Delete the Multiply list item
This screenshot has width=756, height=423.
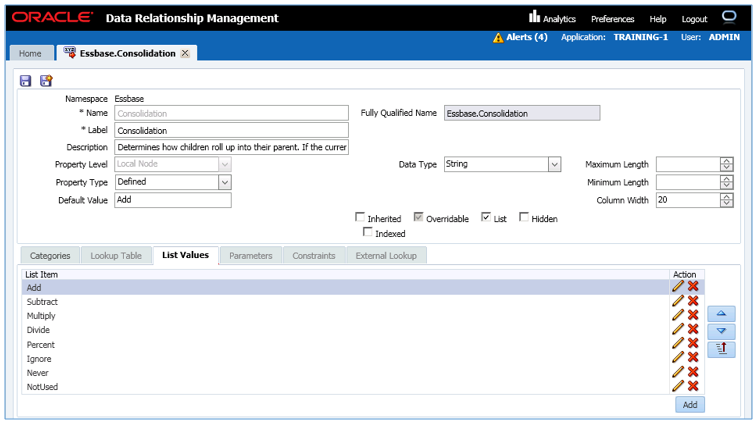[693, 314]
